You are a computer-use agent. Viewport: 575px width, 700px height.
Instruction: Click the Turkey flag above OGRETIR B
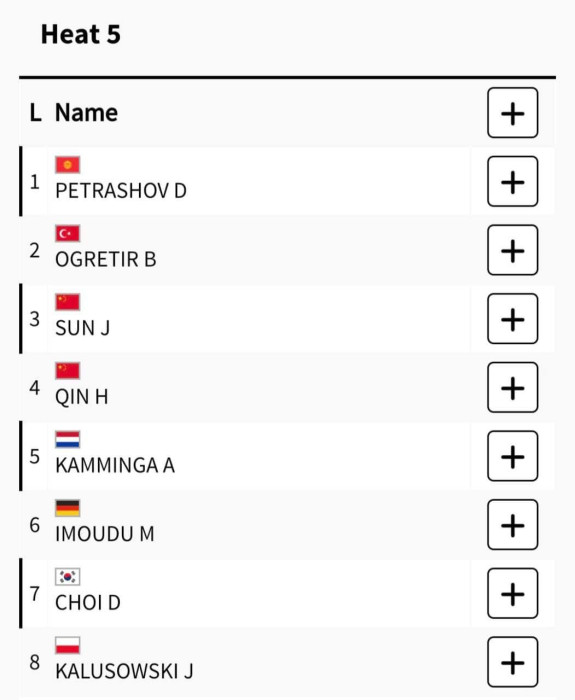pos(68,233)
